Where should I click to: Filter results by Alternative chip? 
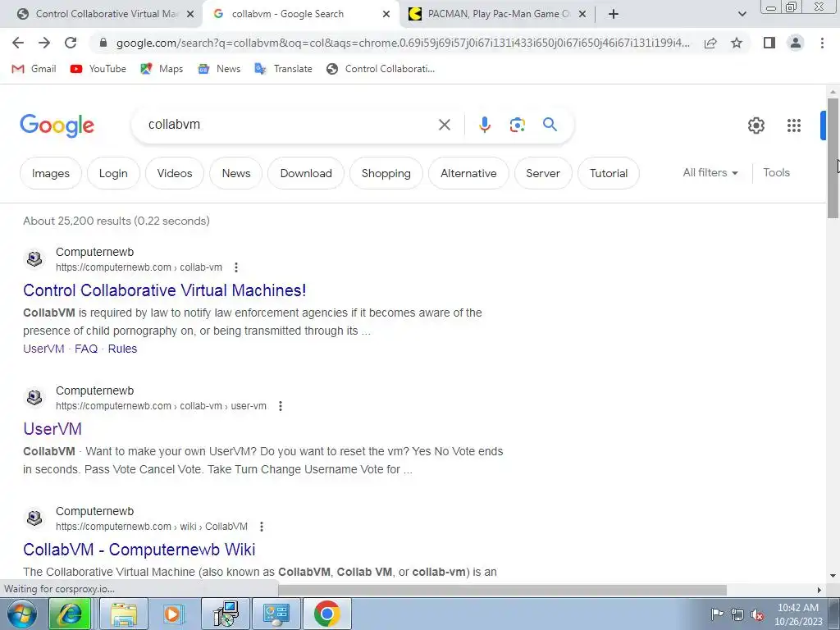pyautogui.click(x=468, y=173)
